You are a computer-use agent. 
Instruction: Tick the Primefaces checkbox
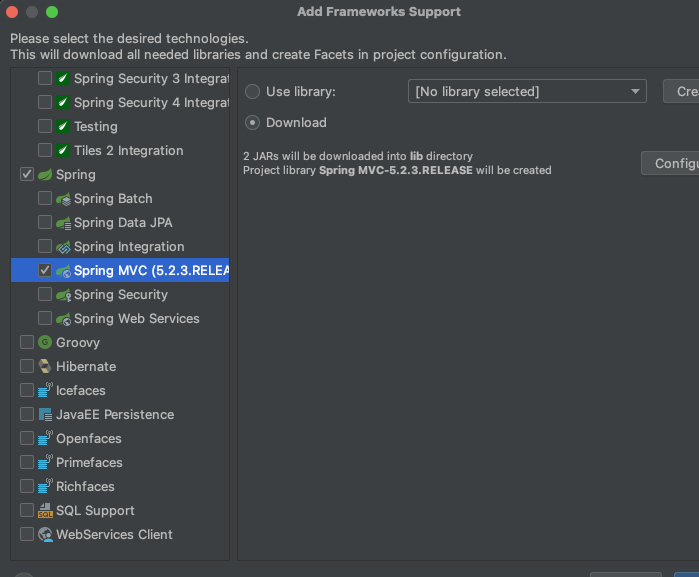27,462
